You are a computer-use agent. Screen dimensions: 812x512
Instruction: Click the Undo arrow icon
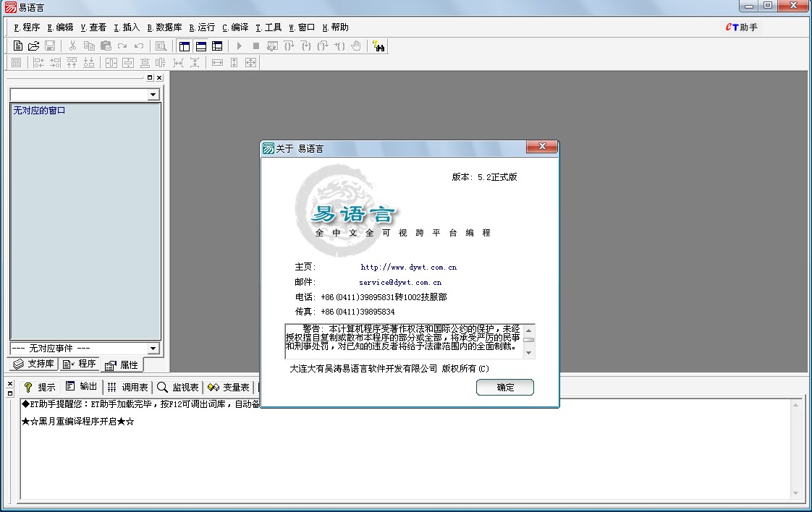point(139,46)
